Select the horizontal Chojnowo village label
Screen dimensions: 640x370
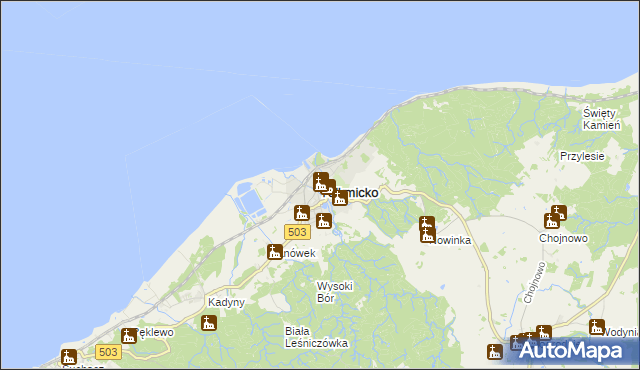click(x=563, y=238)
